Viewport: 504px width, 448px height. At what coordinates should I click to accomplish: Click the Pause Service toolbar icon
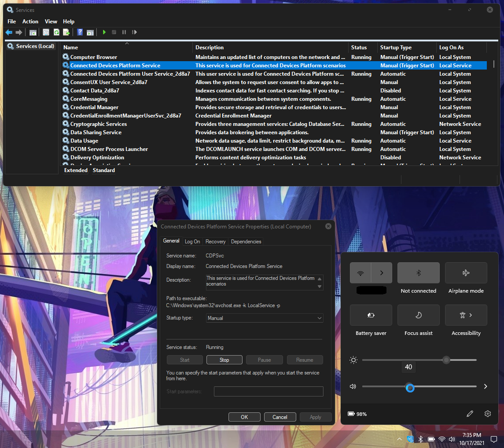[124, 32]
